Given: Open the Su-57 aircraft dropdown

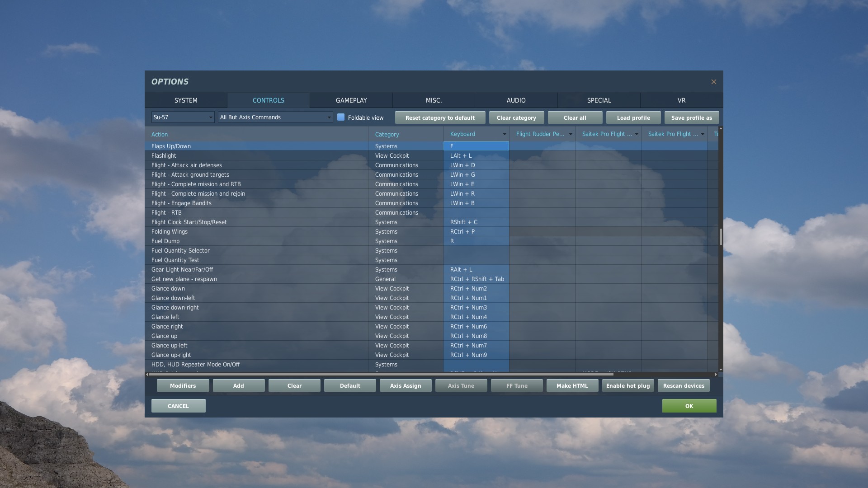Looking at the screenshot, I should (x=183, y=117).
